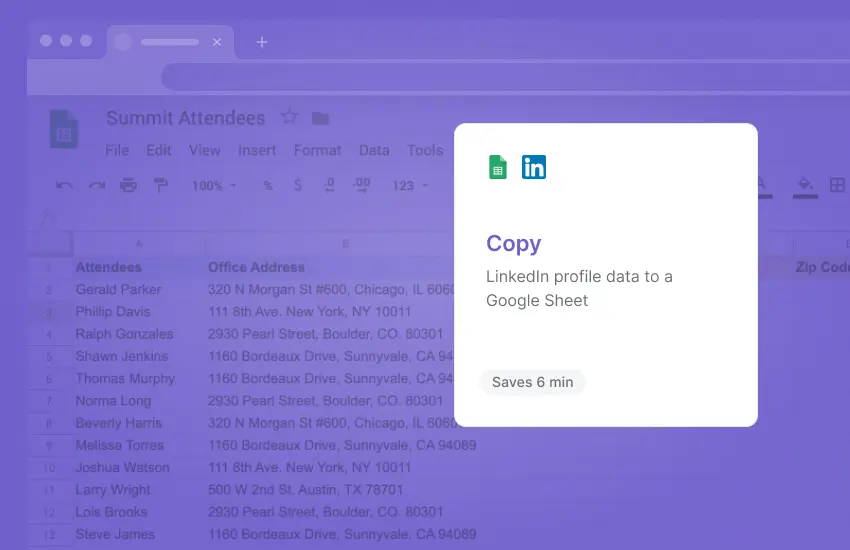Star the Summit Attendees document
The height and width of the screenshot is (550, 850).
(289, 117)
